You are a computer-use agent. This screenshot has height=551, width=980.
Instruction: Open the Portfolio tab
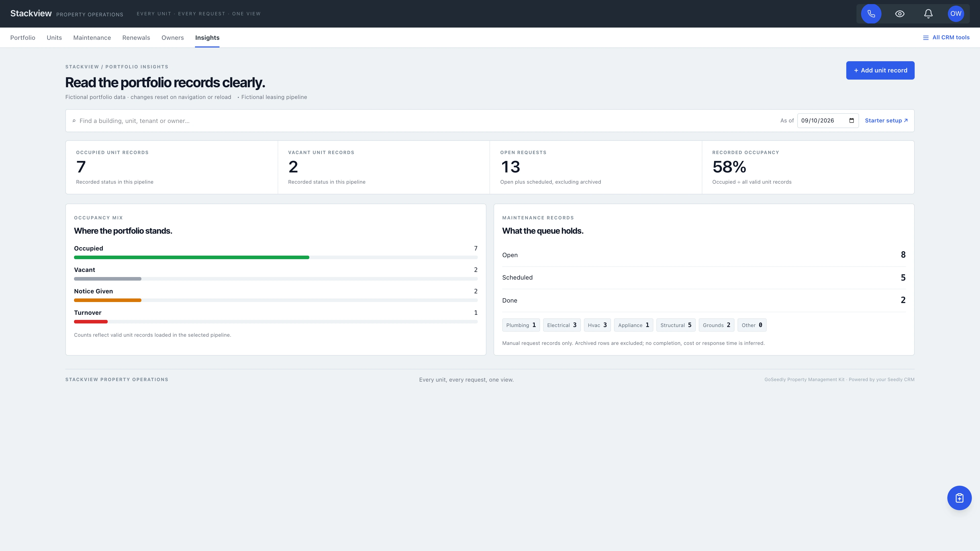pyautogui.click(x=23, y=38)
